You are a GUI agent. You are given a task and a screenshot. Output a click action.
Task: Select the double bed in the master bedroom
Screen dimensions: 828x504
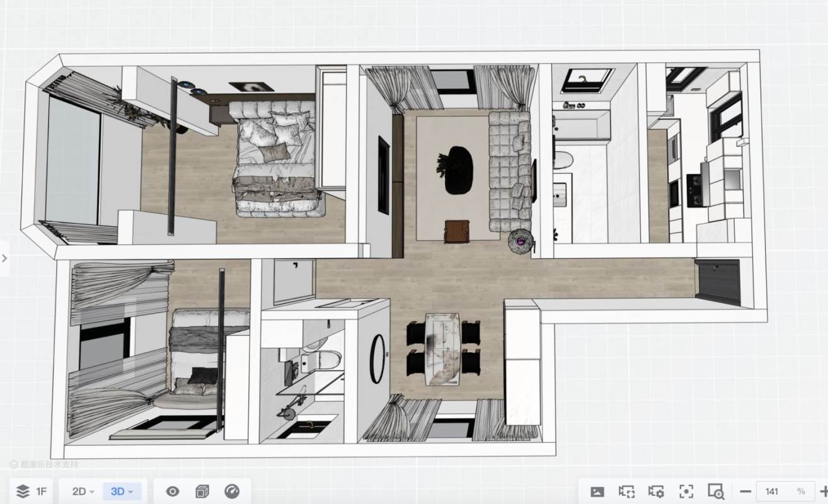tap(275, 157)
